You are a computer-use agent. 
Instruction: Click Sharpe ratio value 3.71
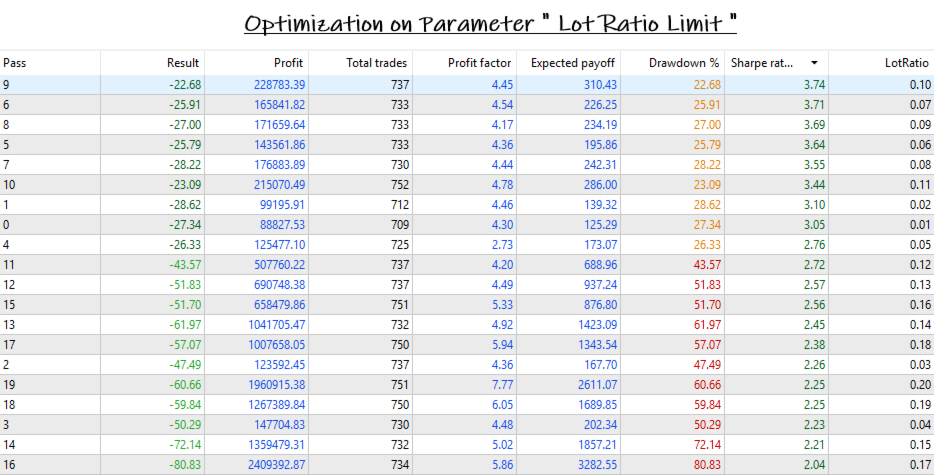pyautogui.click(x=814, y=105)
